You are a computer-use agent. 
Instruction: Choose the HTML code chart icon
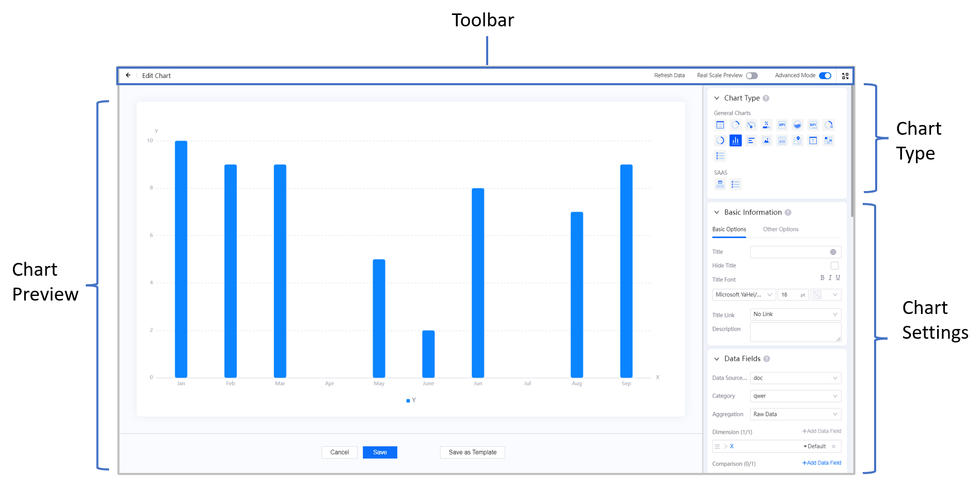tap(782, 140)
